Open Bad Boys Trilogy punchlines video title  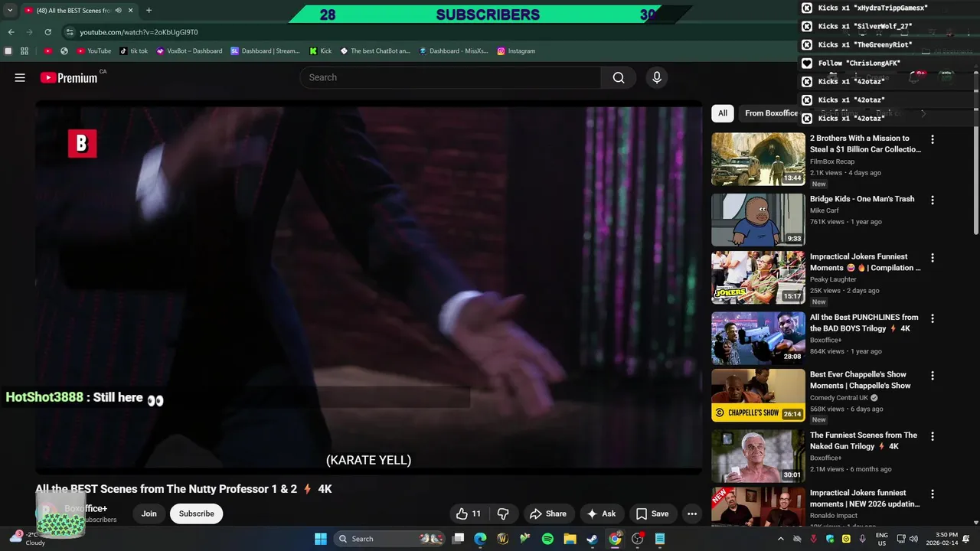coord(864,323)
